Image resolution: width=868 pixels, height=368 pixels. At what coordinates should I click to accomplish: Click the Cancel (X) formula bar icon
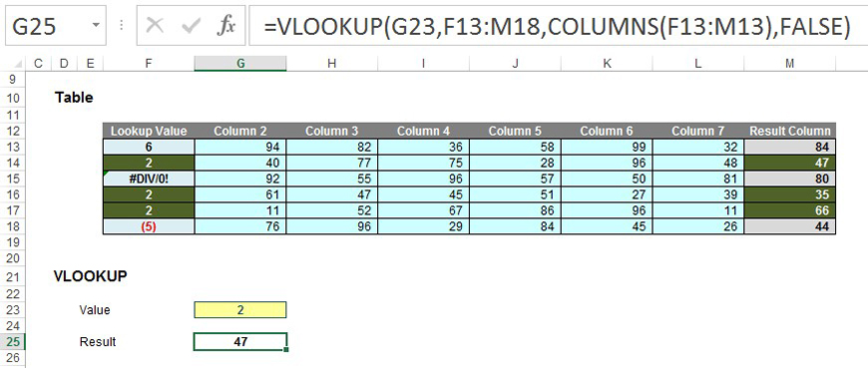[x=155, y=26]
